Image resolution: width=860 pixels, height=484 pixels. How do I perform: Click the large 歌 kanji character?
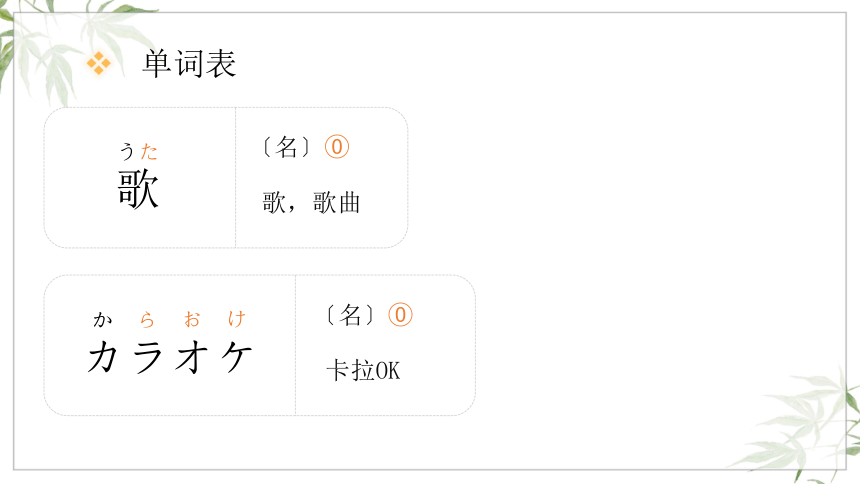[138, 188]
